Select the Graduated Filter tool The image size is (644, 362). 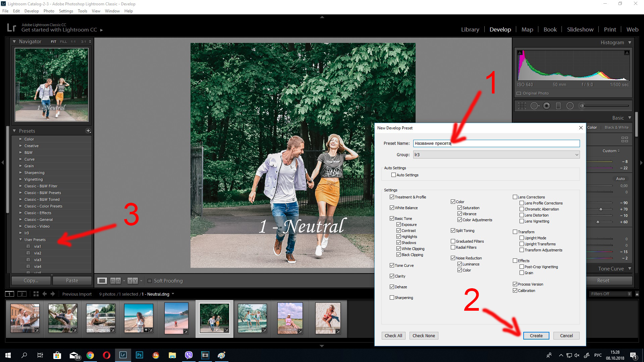(558, 106)
